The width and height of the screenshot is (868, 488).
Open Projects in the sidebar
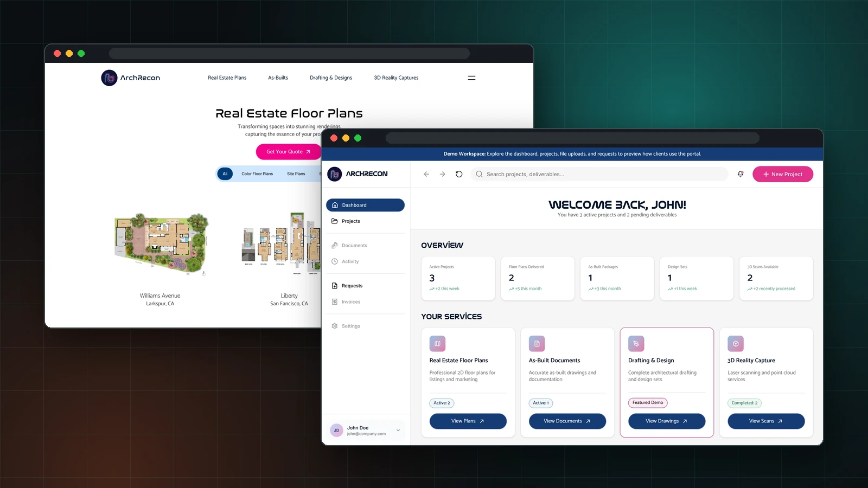pyautogui.click(x=365, y=221)
